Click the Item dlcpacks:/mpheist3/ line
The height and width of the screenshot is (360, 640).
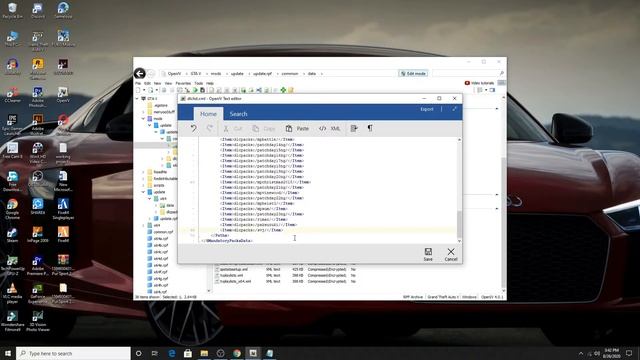pos(257,203)
